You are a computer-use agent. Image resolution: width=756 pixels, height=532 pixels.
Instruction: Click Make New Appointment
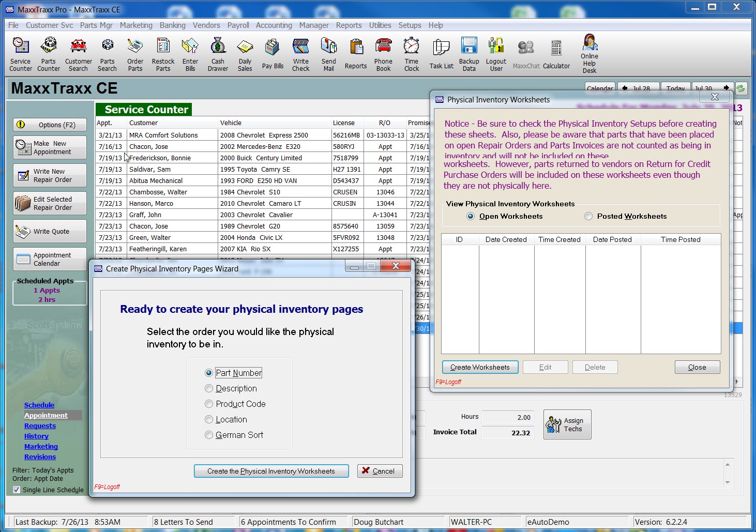click(50, 147)
